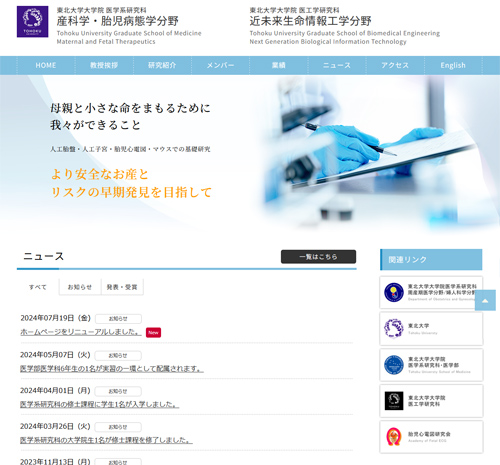500x465 pixels.
Task: Click the お知らせ tag on 2024年03月26日
Action: click(x=118, y=427)
